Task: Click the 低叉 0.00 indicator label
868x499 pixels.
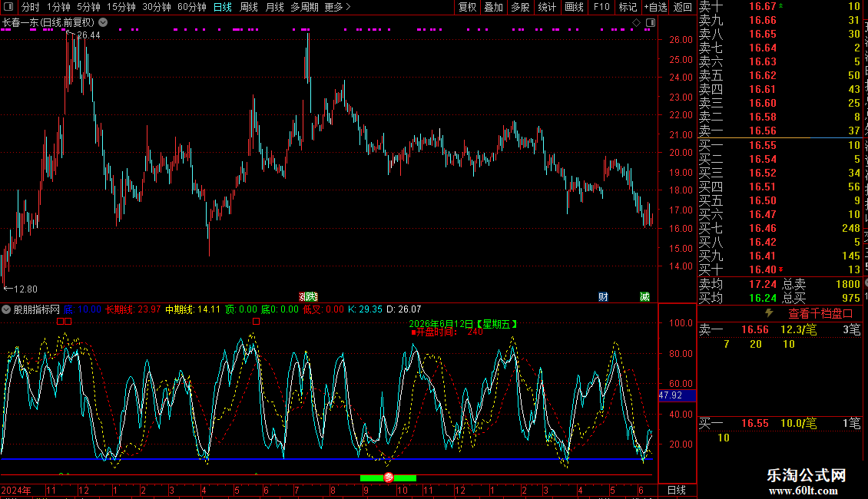Action: click(323, 309)
